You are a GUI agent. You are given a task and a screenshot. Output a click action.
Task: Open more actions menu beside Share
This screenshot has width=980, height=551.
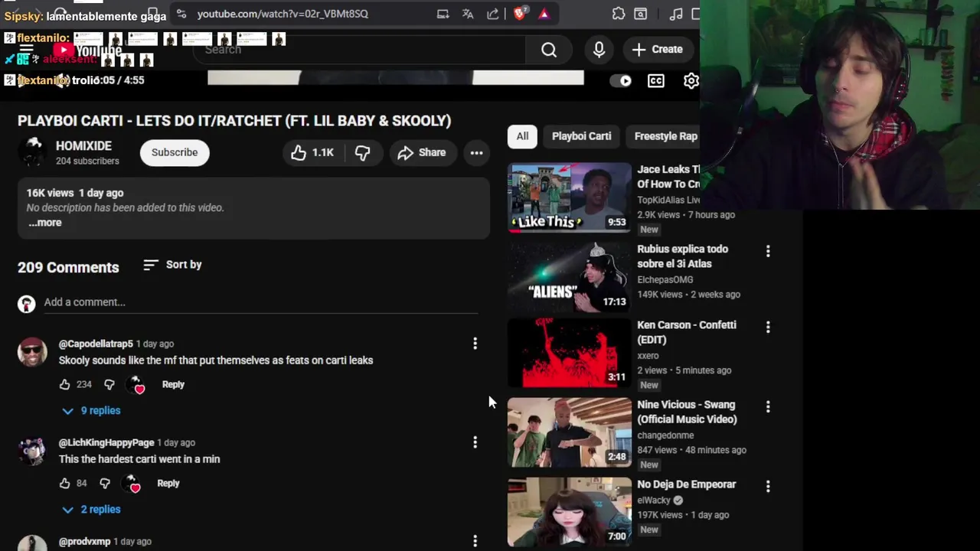pyautogui.click(x=476, y=152)
